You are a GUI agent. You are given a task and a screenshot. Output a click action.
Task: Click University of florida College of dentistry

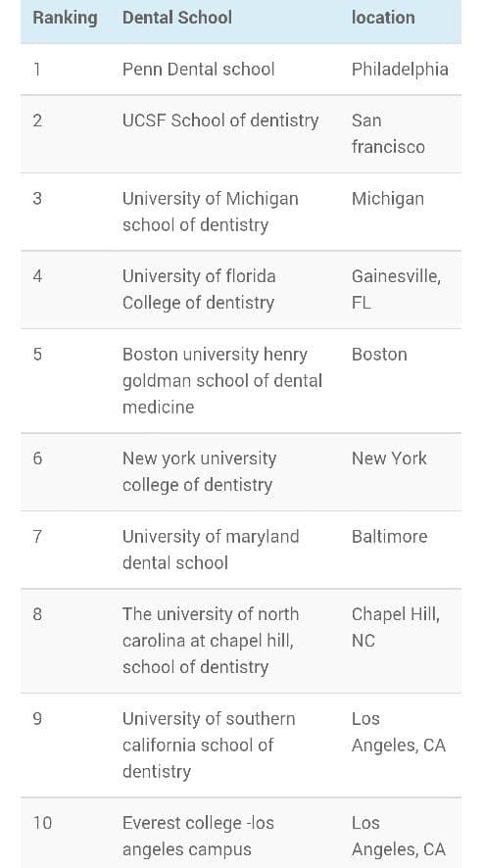199,290
